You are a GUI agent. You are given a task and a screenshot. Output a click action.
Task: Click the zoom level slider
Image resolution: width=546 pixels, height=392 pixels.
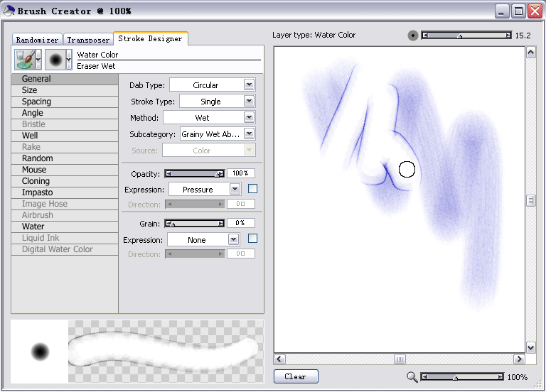(x=462, y=376)
